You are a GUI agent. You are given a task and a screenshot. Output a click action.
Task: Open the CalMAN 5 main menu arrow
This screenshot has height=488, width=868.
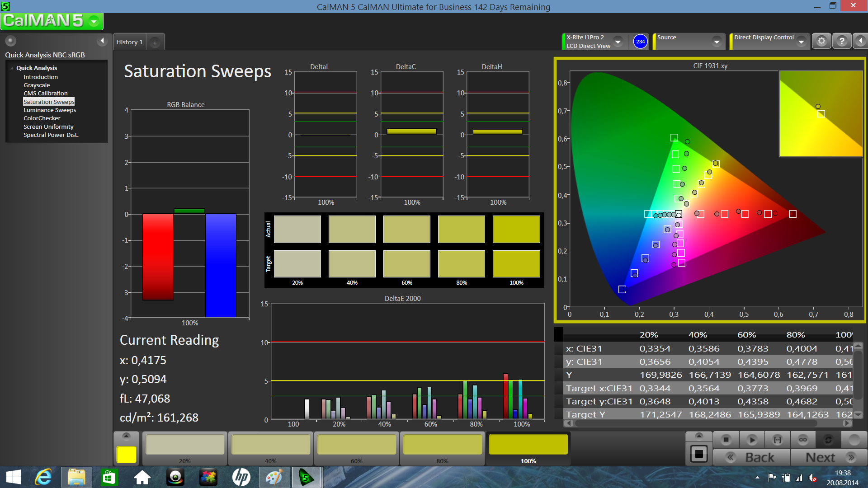pyautogui.click(x=94, y=21)
